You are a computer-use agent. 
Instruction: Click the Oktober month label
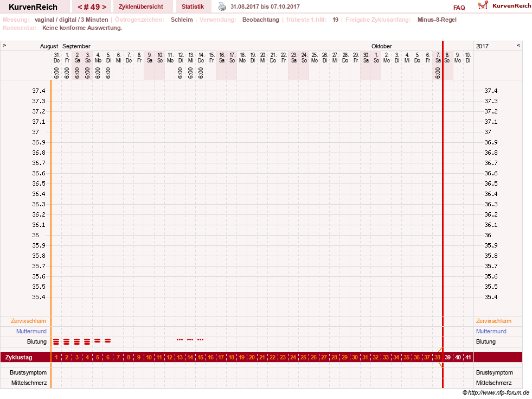381,46
